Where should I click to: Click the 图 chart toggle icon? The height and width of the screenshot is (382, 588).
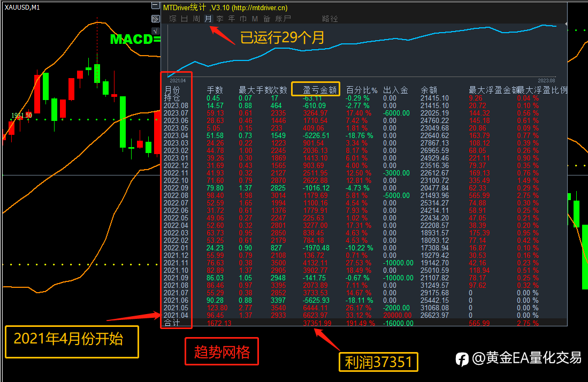click(x=155, y=19)
